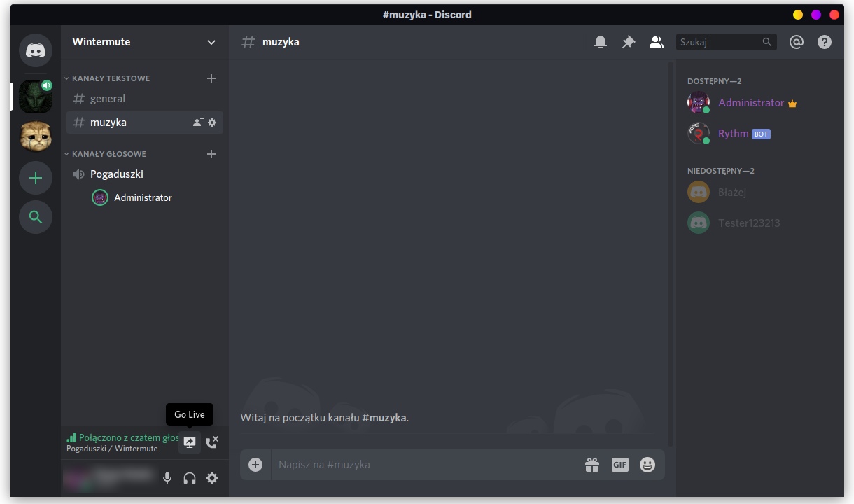The image size is (854, 504).
Task: Open recent mentions inbox
Action: coord(797,42)
